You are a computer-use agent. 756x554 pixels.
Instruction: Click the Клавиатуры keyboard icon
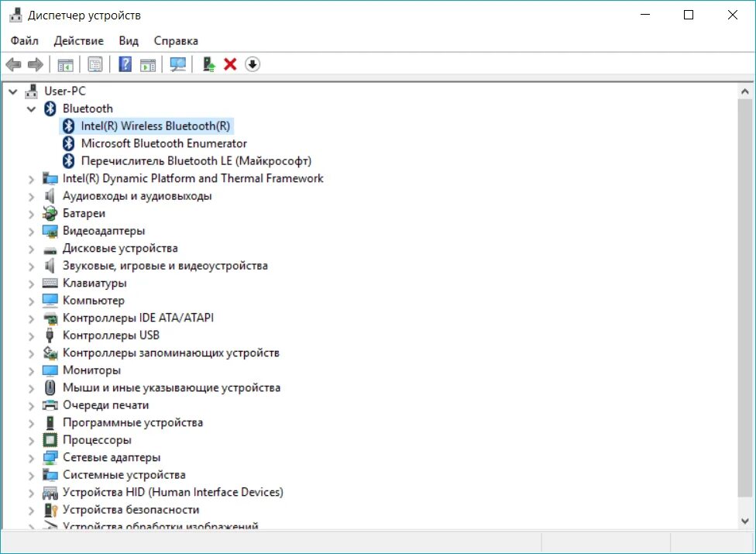coord(50,283)
